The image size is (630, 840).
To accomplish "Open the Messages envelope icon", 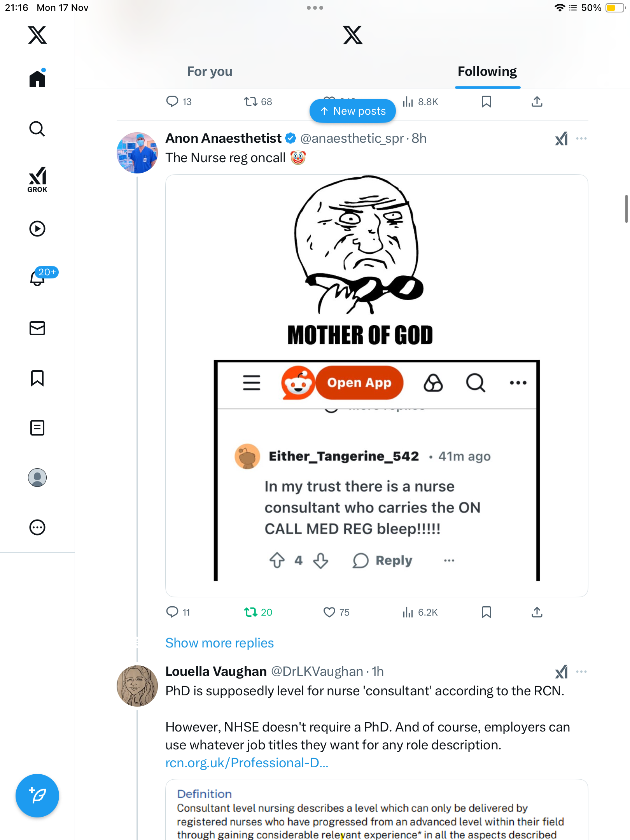I will point(37,328).
